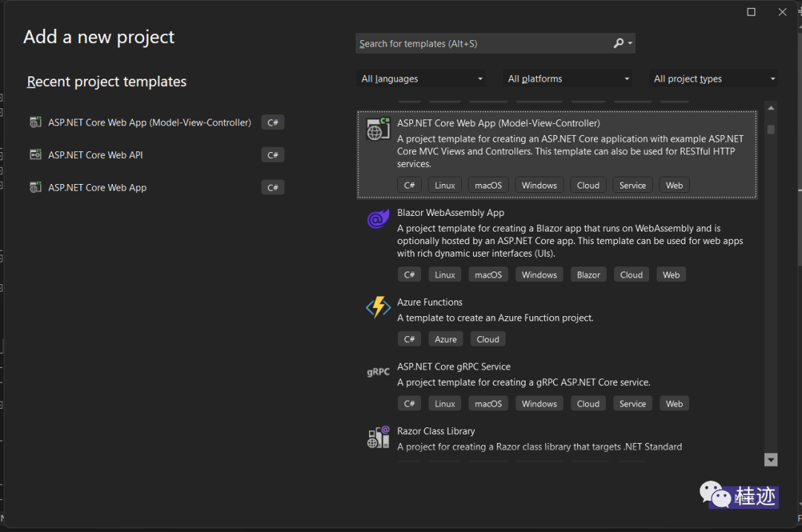This screenshot has width=802, height=532.
Task: Click icon beside recent ASP.NET Core Web App
Action: tap(36, 187)
